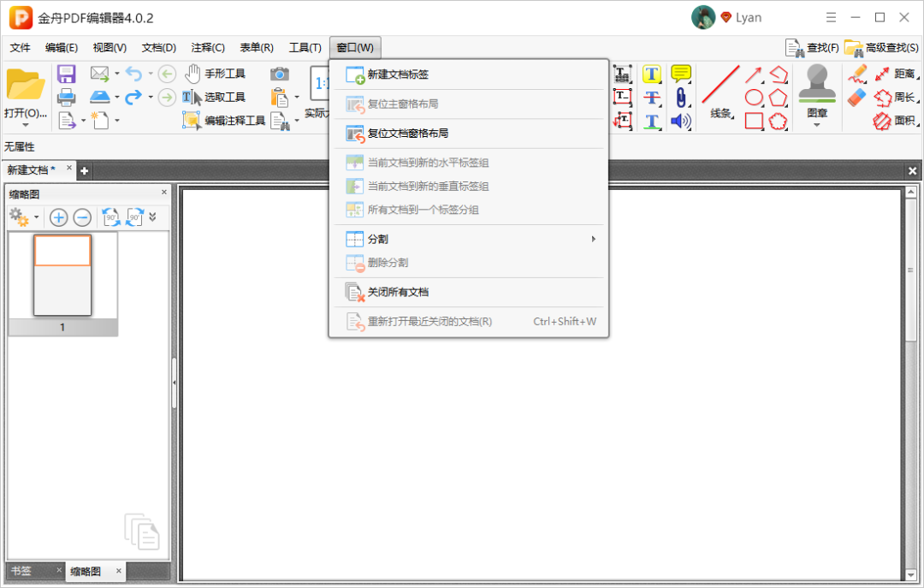Click the speaker sound annotation icon
924x588 pixels.
point(681,121)
